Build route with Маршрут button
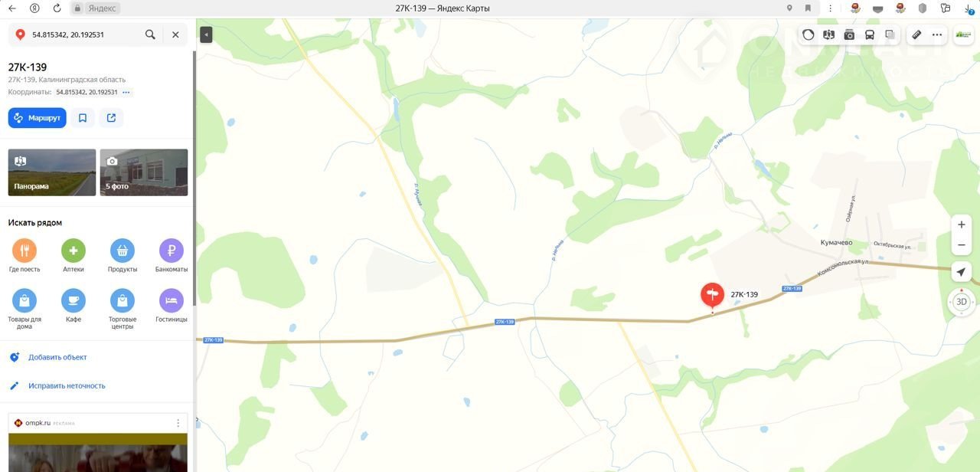 coord(38,118)
